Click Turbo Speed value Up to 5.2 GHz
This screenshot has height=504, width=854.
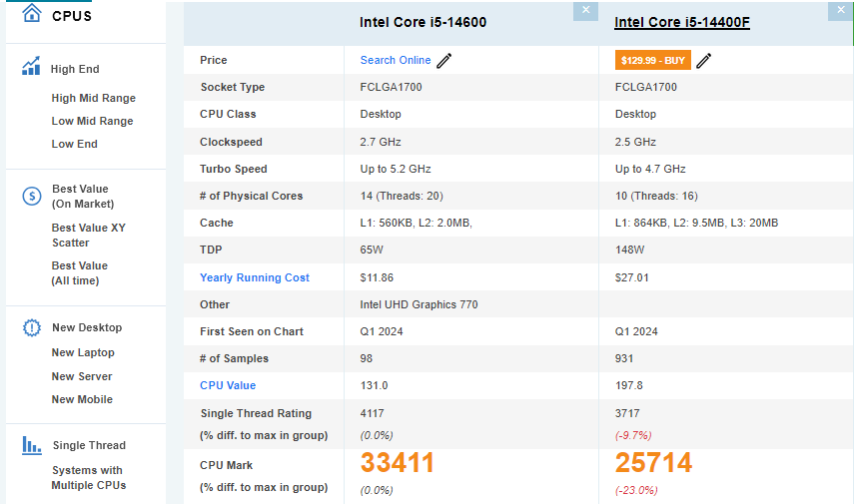pyautogui.click(x=396, y=169)
